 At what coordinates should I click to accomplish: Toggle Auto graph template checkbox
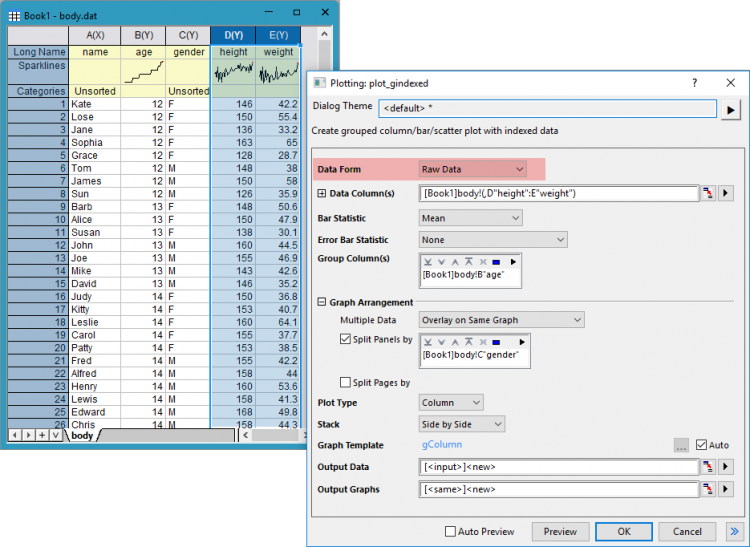(701, 445)
